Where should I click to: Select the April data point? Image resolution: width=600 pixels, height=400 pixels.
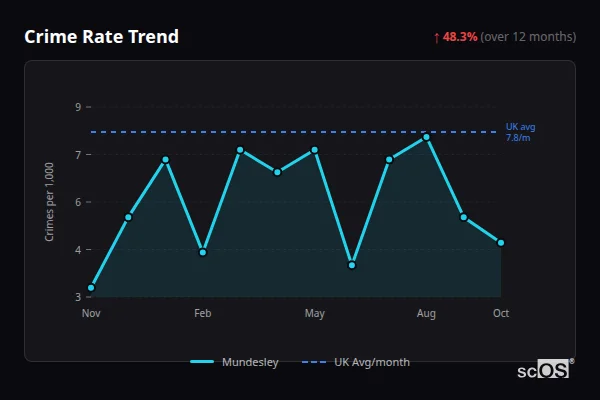click(277, 172)
